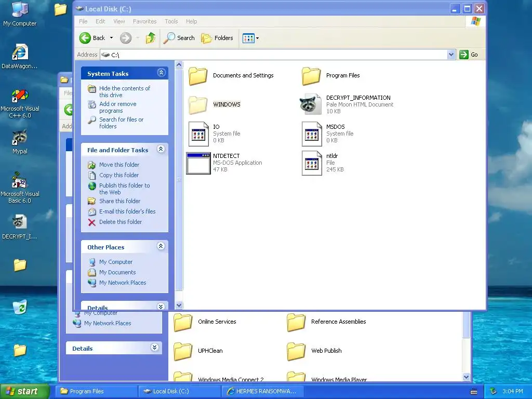Viewport: 532px width, 399px height.
Task: Click Hide the contents of this drive
Action: [124, 91]
